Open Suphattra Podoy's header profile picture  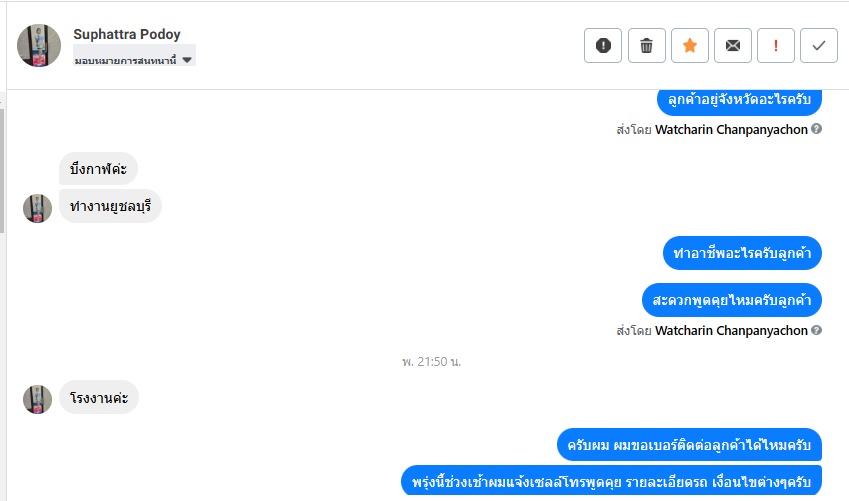click(39, 45)
